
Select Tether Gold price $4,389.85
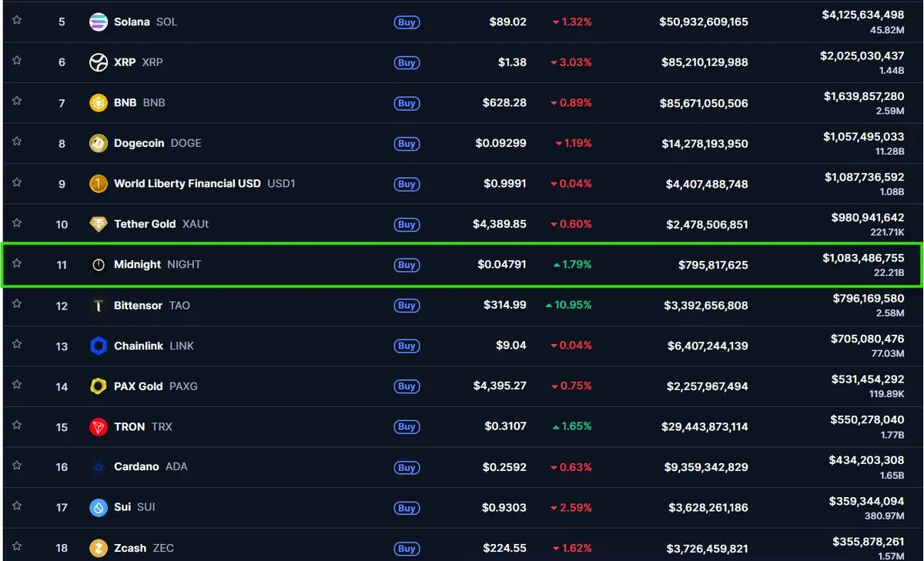[500, 224]
